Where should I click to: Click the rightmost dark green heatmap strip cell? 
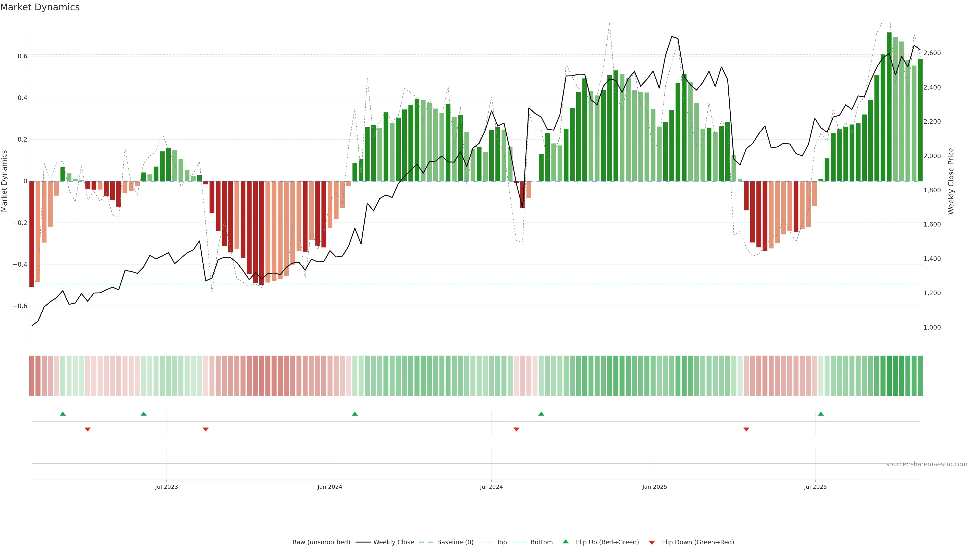click(x=920, y=375)
